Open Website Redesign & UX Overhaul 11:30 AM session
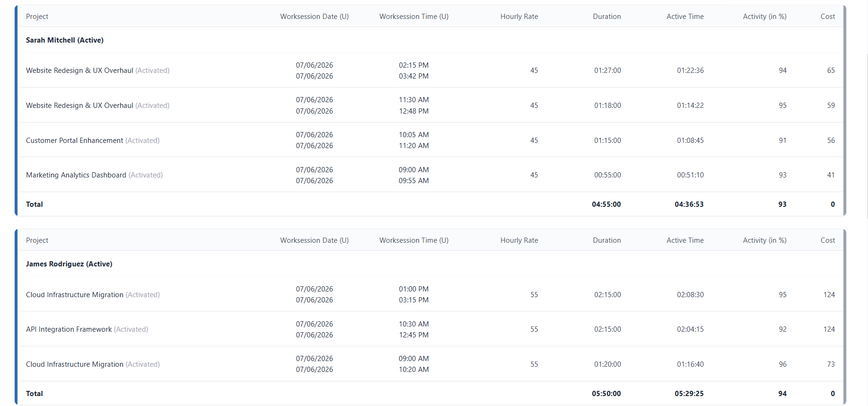The image size is (868, 406). pyautogui.click(x=430, y=106)
